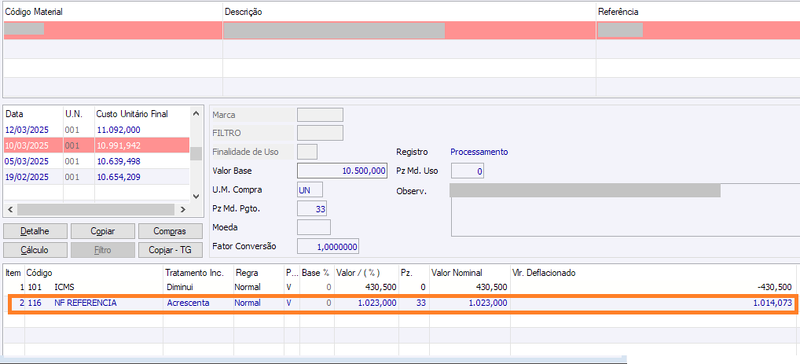Click cost value 11.092,000

pos(118,130)
